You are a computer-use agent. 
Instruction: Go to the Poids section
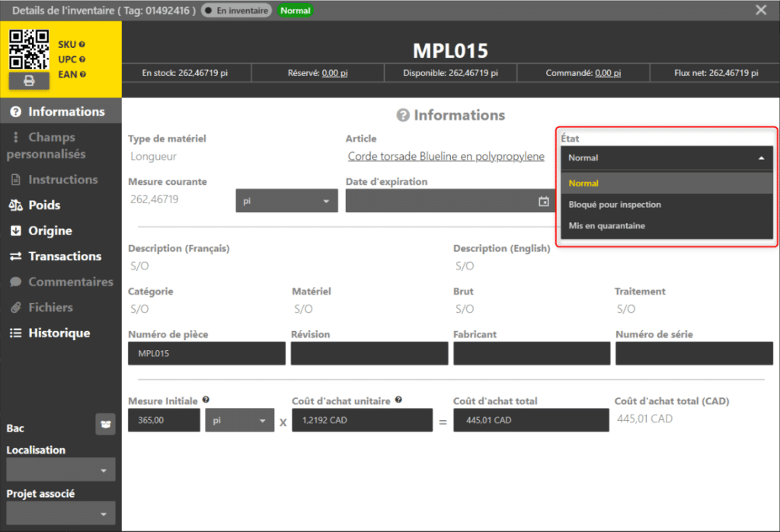pos(44,205)
